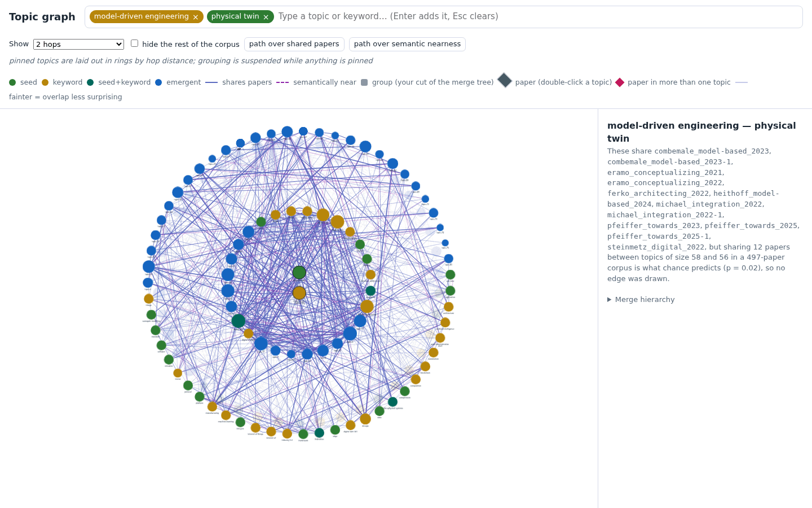
Task: Select the compression topic node
Action: [405, 391]
